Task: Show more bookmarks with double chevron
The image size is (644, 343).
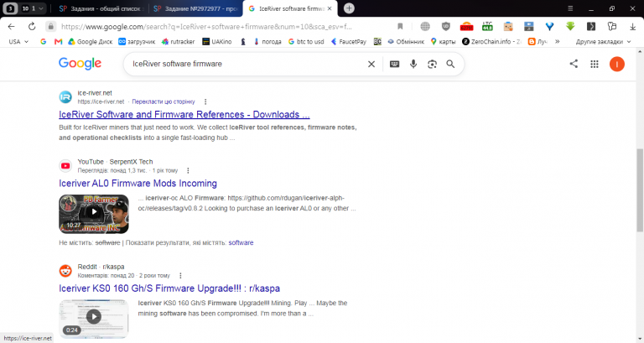Action: (558, 41)
